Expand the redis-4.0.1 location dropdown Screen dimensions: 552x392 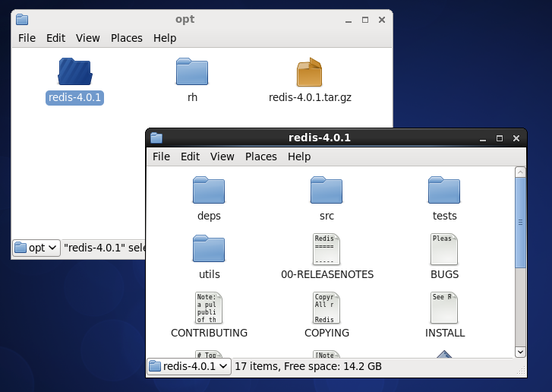(189, 366)
